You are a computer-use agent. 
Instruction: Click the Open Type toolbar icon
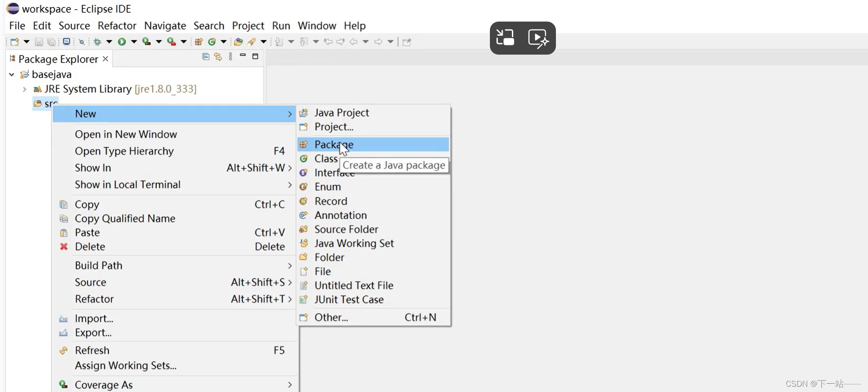tap(238, 42)
